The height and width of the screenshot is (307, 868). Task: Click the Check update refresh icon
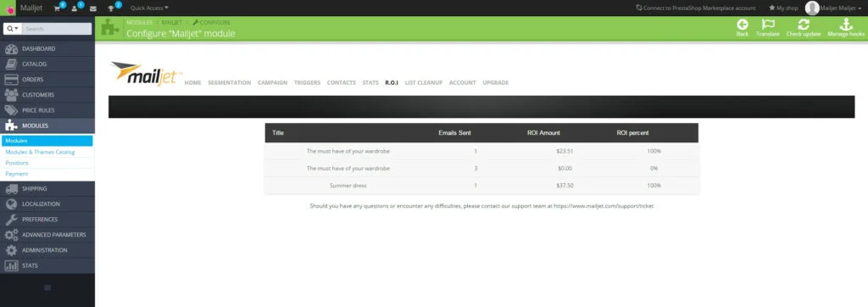804,25
